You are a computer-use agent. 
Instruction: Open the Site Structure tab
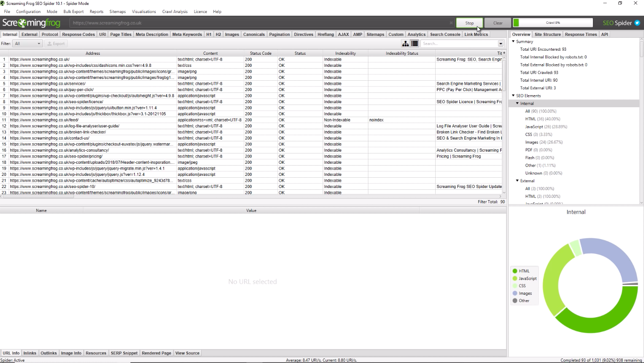(x=547, y=35)
